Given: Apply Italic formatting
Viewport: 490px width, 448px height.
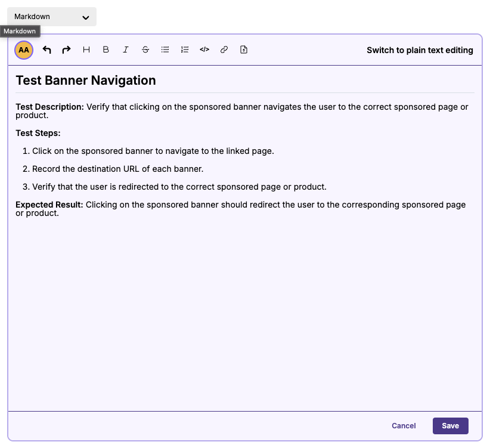Looking at the screenshot, I should [125, 50].
